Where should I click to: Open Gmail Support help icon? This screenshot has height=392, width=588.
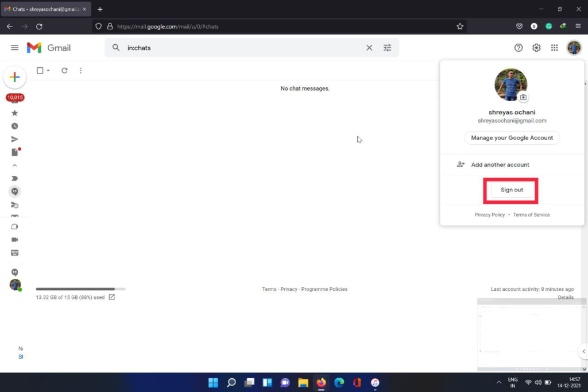519,48
